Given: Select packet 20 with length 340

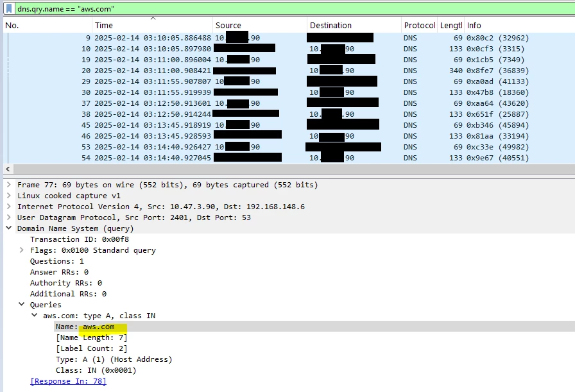Looking at the screenshot, I should (x=289, y=71).
